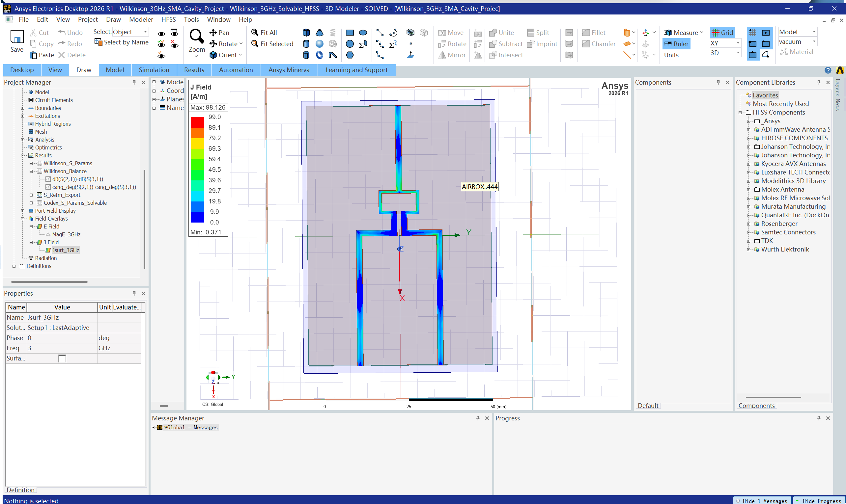
Task: Close the Properties panel
Action: click(143, 293)
